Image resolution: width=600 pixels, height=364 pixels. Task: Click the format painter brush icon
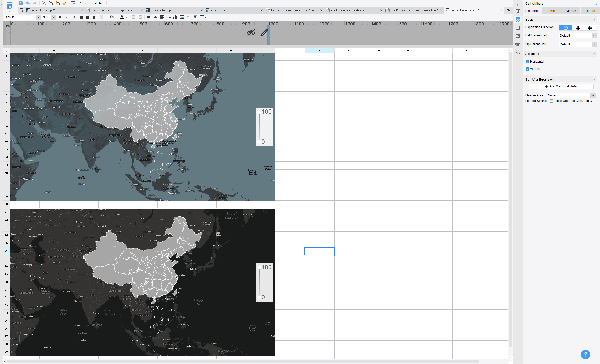tap(64, 3)
